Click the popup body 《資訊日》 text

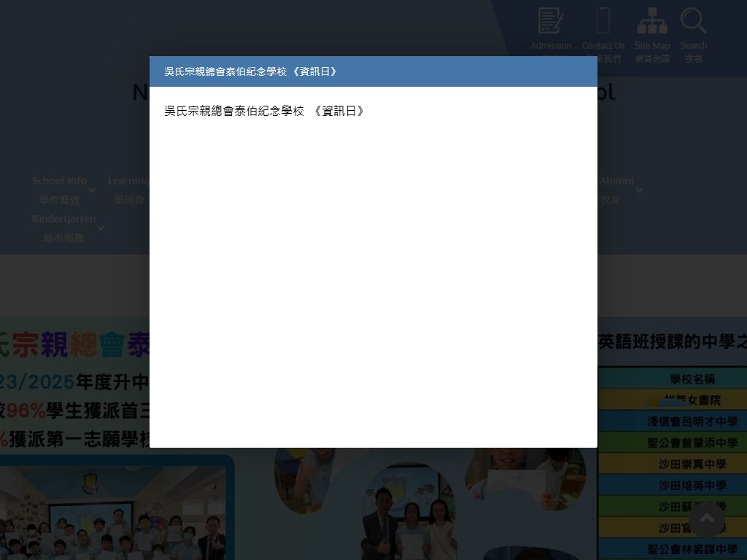338,111
